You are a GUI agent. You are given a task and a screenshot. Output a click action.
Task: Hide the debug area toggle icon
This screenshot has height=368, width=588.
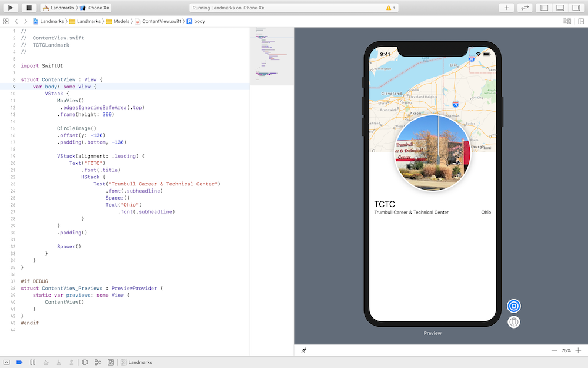coord(6,362)
